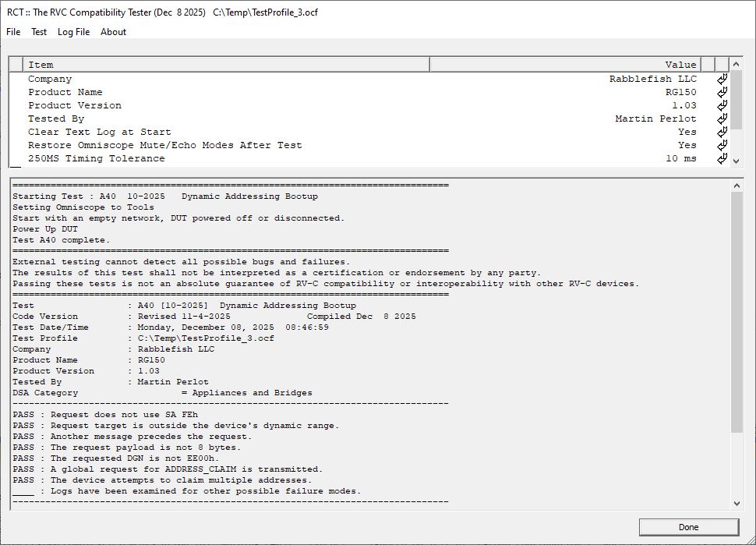Click the edit arrow icon for Tested By
Screen dimensions: 756x545
pyautogui.click(x=721, y=119)
